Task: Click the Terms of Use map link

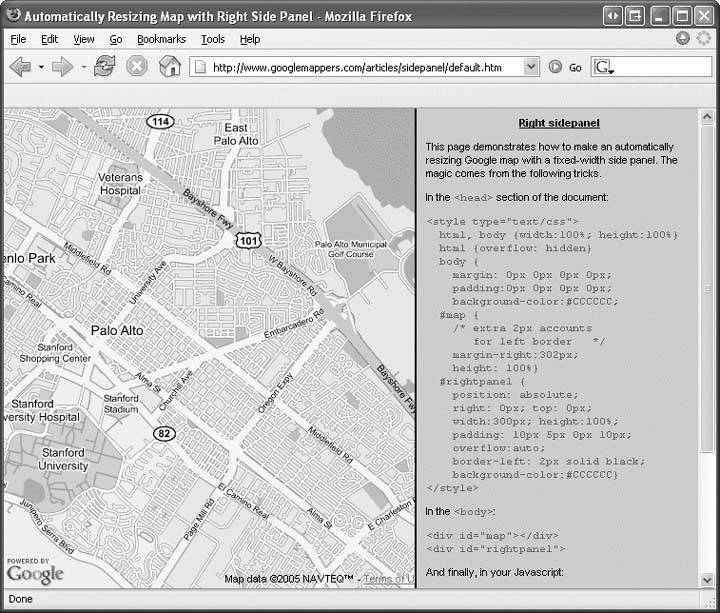Action: [388, 579]
